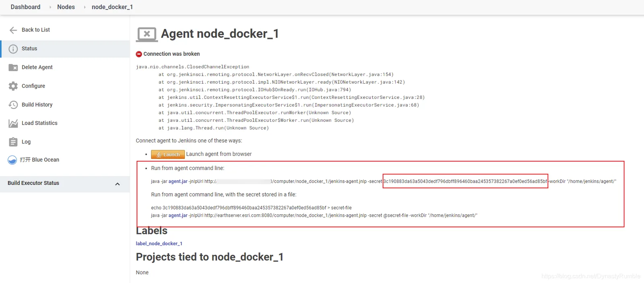
Task: Click the red Connection was broken icon
Action: (x=139, y=54)
